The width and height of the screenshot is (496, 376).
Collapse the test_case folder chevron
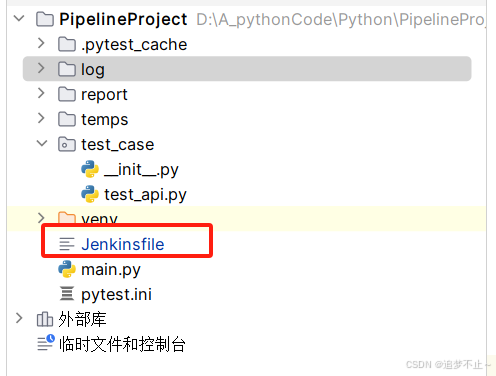click(42, 144)
